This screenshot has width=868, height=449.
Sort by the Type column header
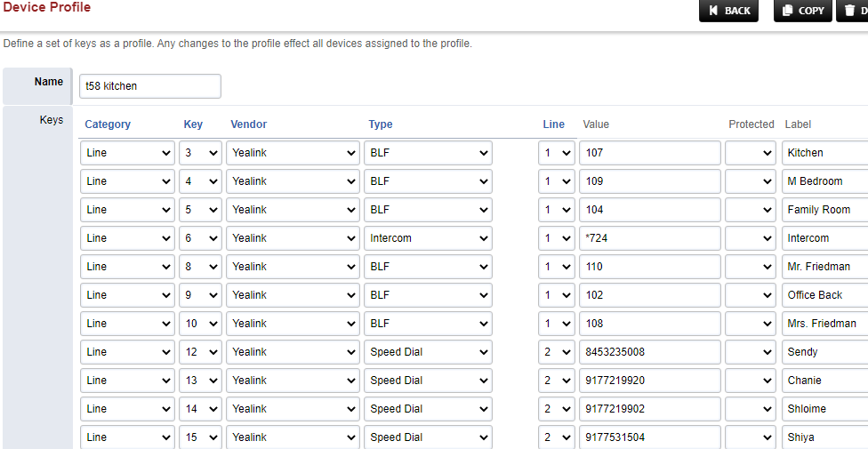[381, 124]
